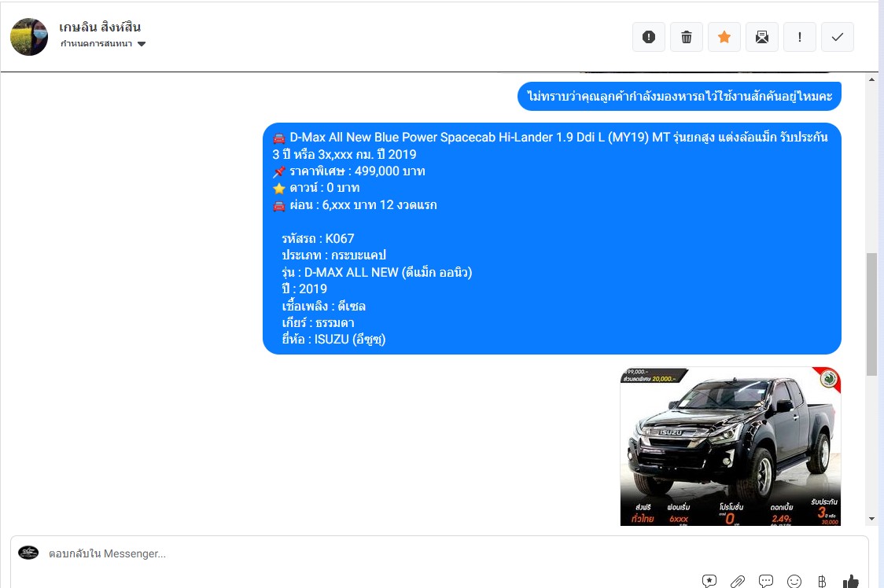Mark conversation as spam using the octagon icon
The image size is (884, 588).
pyautogui.click(x=649, y=37)
